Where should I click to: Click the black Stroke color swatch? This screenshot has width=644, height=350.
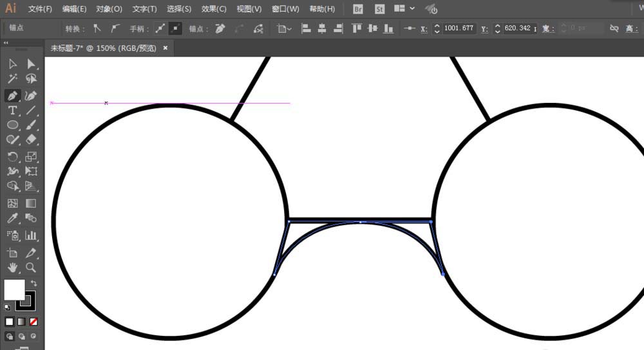pyautogui.click(x=26, y=301)
